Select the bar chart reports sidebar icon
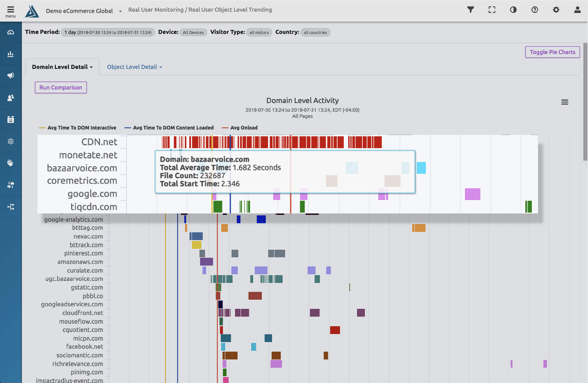 [11, 54]
